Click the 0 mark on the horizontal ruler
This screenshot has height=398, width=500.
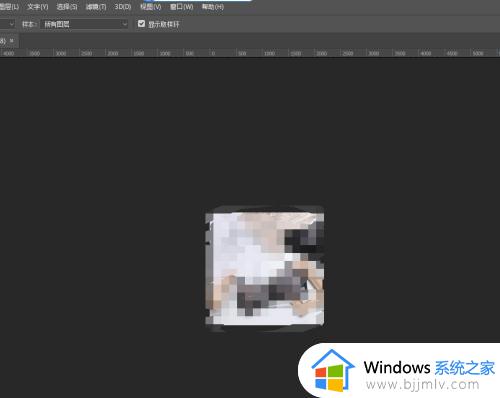click(213, 53)
